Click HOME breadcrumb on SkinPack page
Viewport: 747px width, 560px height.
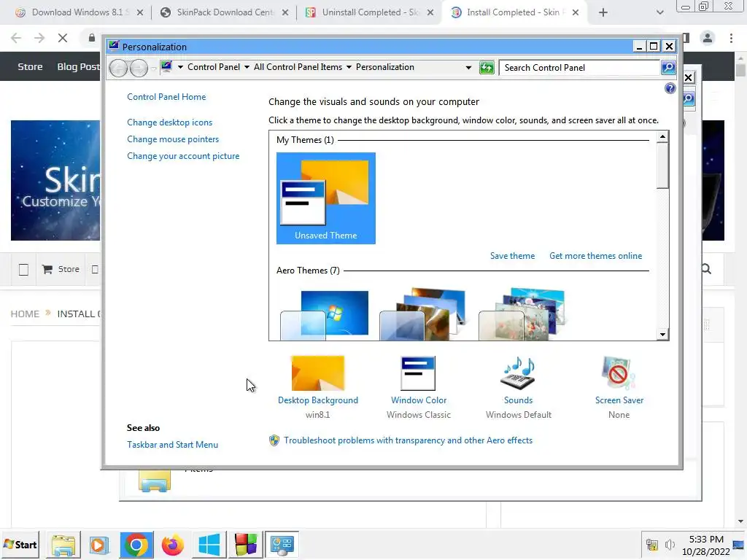pos(25,314)
